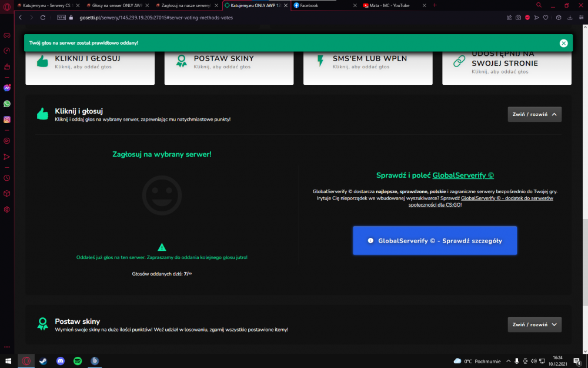Toggle the red ad blocker shield
The width and height of the screenshot is (588, 368).
click(x=527, y=18)
